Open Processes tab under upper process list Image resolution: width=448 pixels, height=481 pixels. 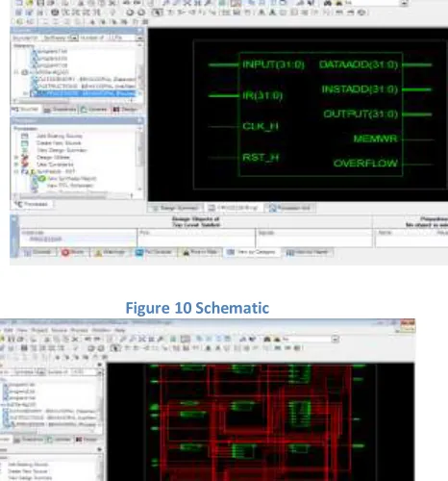32,204
